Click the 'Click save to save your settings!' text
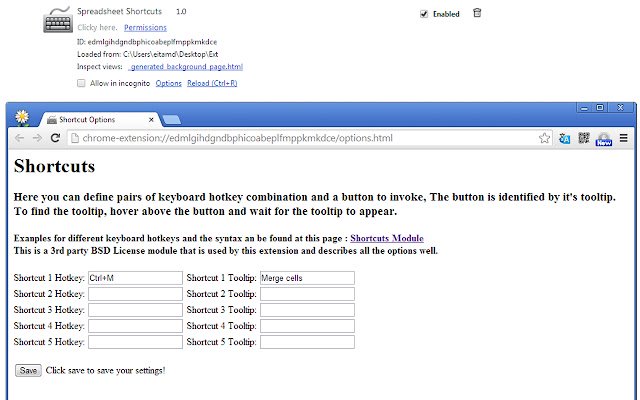640x400 pixels. tap(106, 371)
